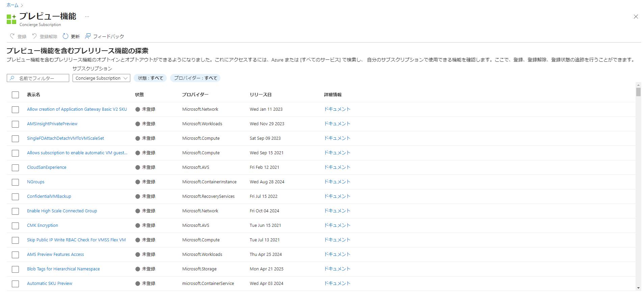This screenshot has width=644, height=292.
Task: Close the Preview features blade
Action: click(636, 17)
